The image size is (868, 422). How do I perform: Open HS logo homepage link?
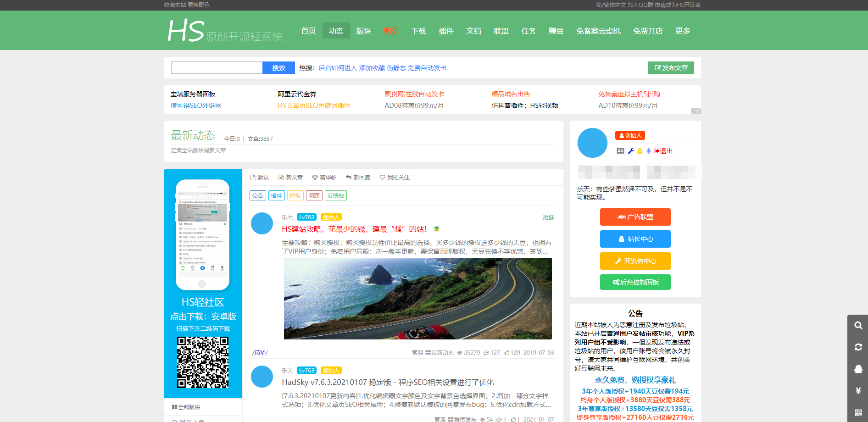point(225,31)
